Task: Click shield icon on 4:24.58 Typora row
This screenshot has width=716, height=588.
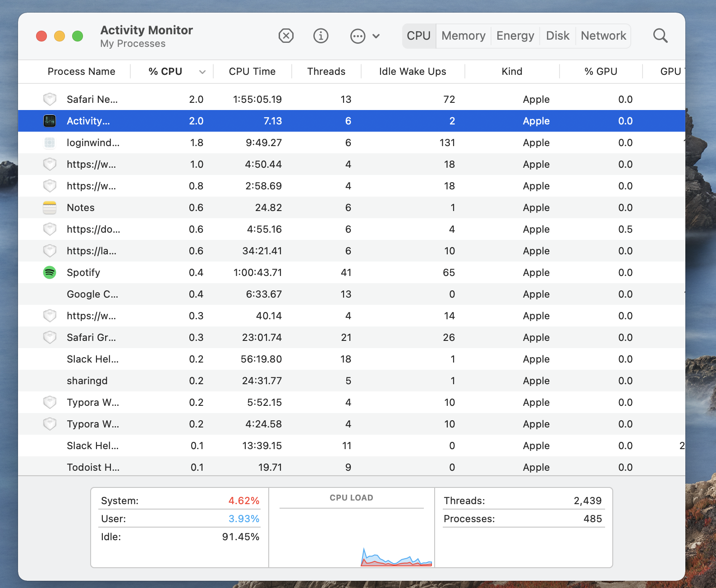Action: 50,424
